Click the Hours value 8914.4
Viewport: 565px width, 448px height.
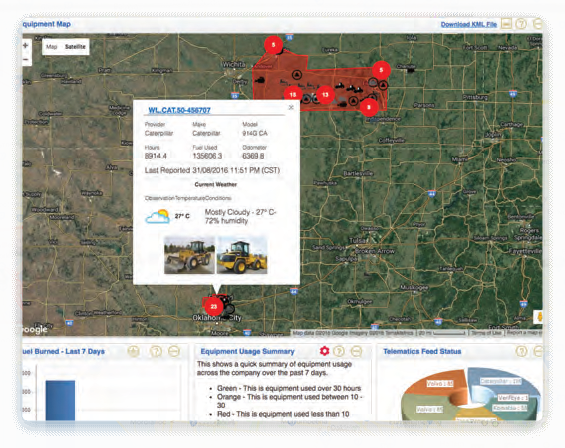tap(156, 156)
